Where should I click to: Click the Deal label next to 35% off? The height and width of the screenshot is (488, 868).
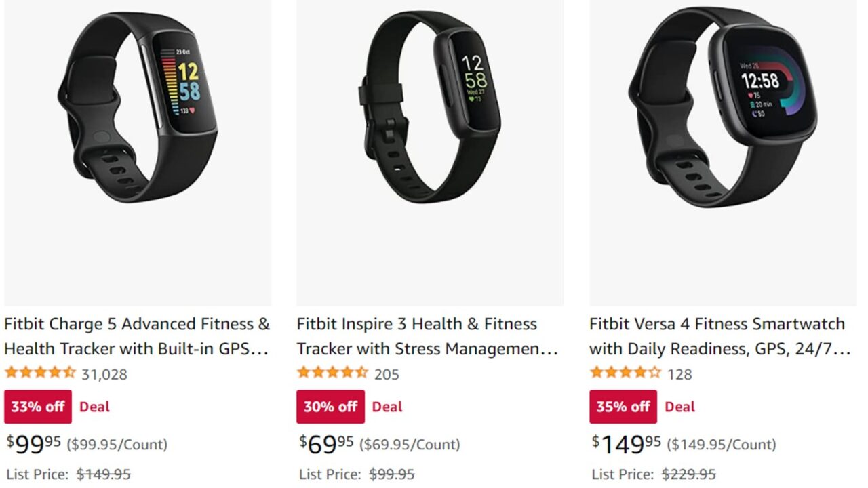(x=680, y=407)
